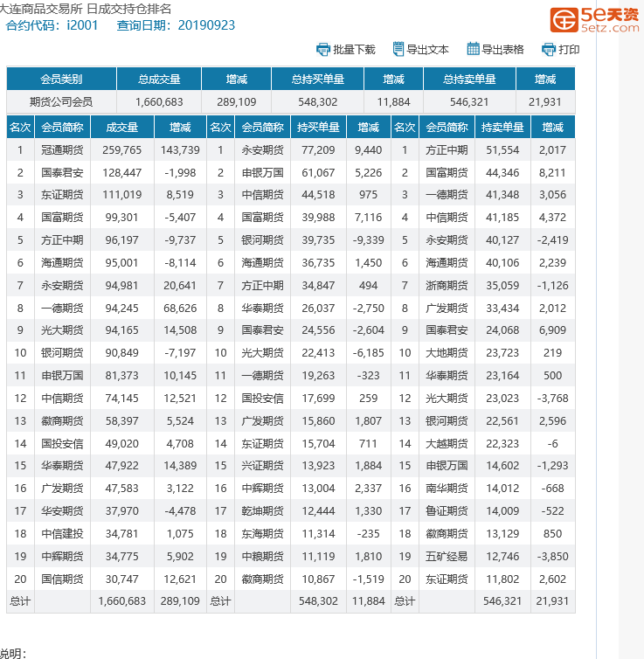
Task: Click the 77,209 long position value
Action: (x=318, y=150)
